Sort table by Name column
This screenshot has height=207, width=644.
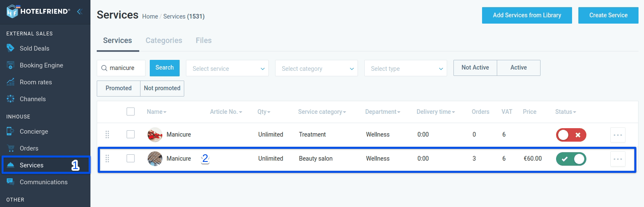tap(156, 112)
